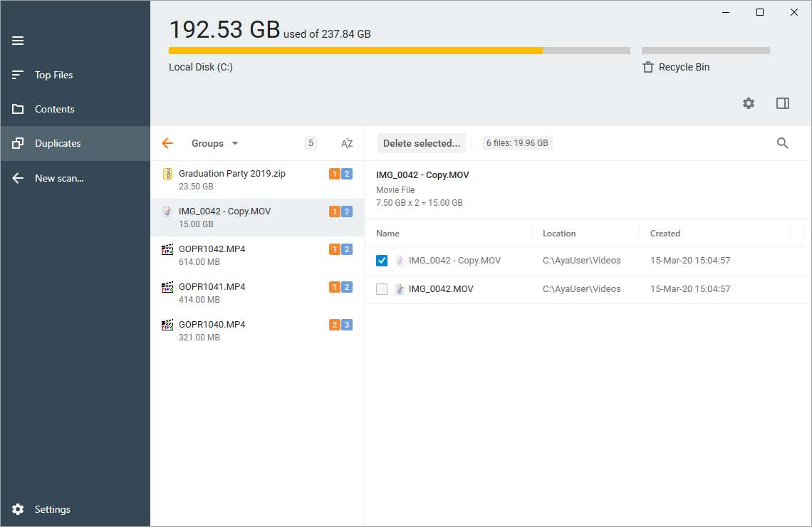The image size is (812, 527).
Task: Click the GOPR1040.MP4 video icon
Action: point(167,325)
